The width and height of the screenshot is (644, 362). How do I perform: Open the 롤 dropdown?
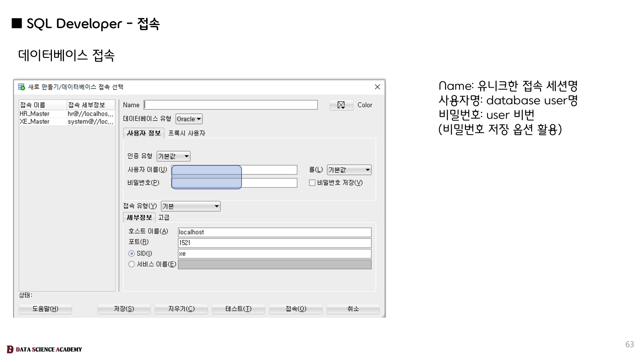point(349,170)
